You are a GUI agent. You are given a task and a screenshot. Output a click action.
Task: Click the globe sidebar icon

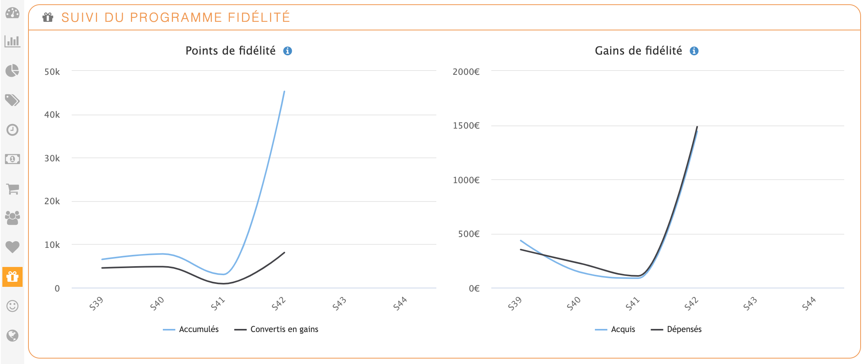12,336
